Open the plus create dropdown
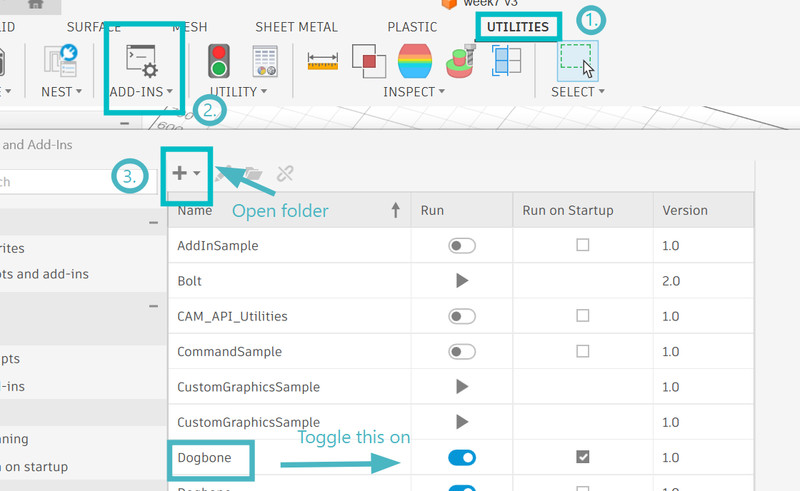Viewport: 800px width, 491px height. [186, 173]
